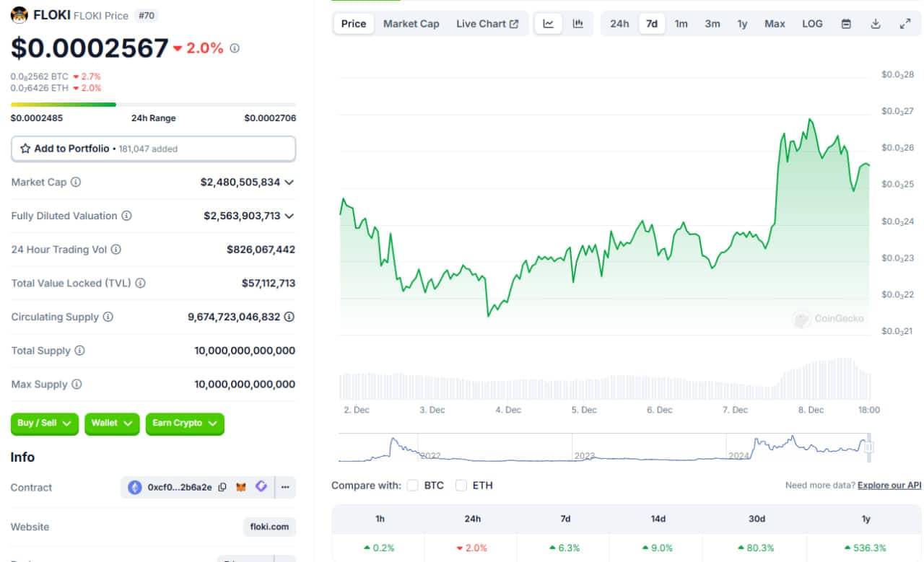Click the Total Value Locked info icon
Viewport: 924px width, 562px height.
point(140,284)
